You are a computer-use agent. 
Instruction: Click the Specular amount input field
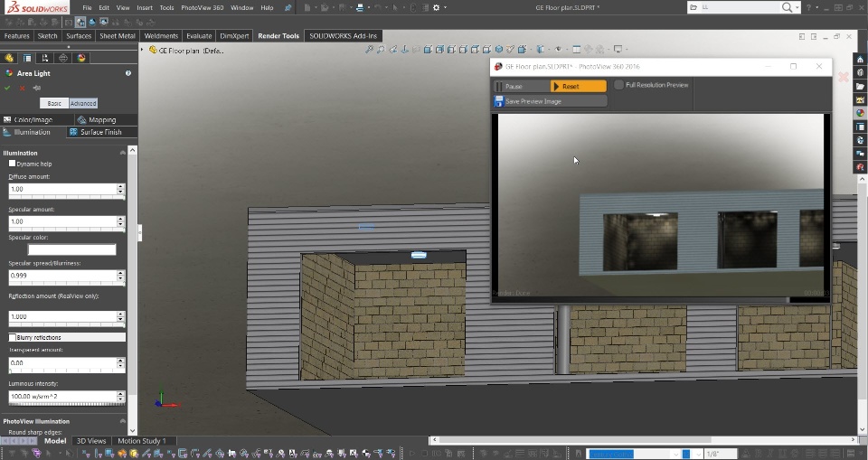(x=62, y=221)
